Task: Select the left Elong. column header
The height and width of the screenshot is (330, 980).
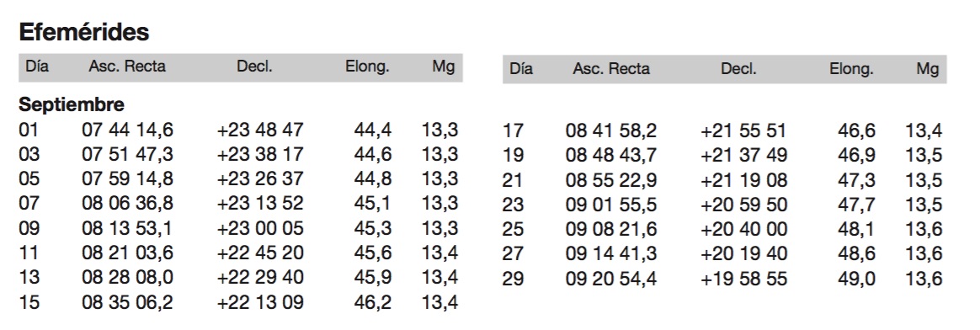Action: [367, 67]
